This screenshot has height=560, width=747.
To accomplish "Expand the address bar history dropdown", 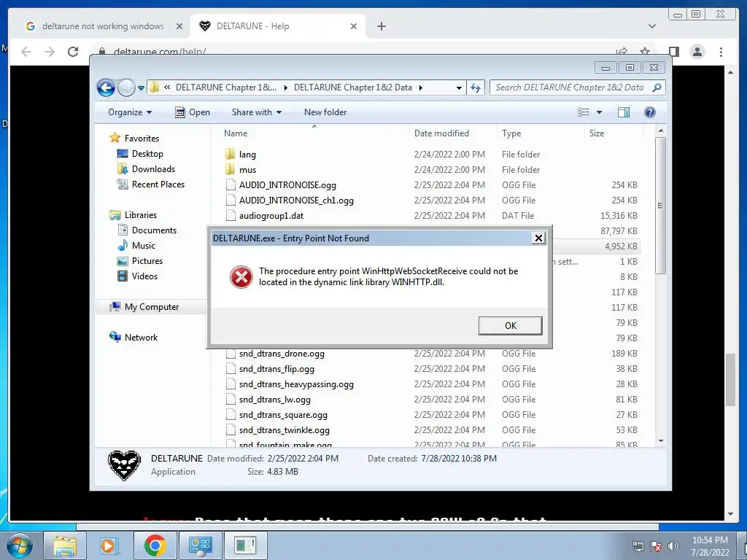I will [459, 87].
